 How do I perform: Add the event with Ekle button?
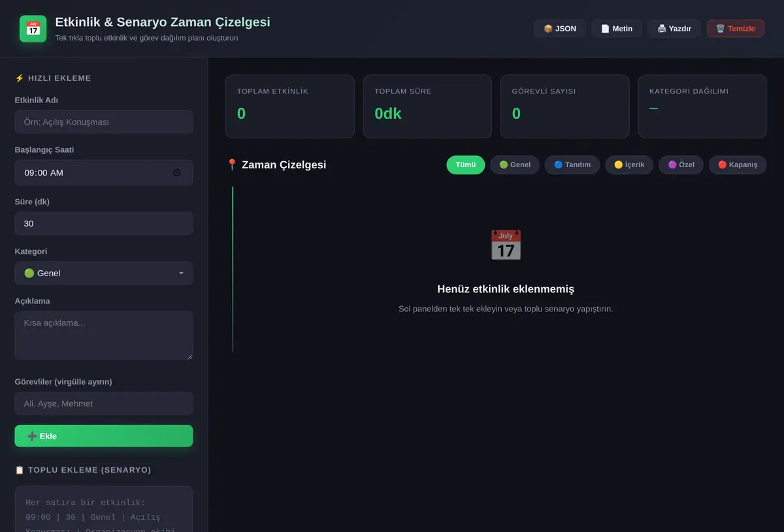104,436
